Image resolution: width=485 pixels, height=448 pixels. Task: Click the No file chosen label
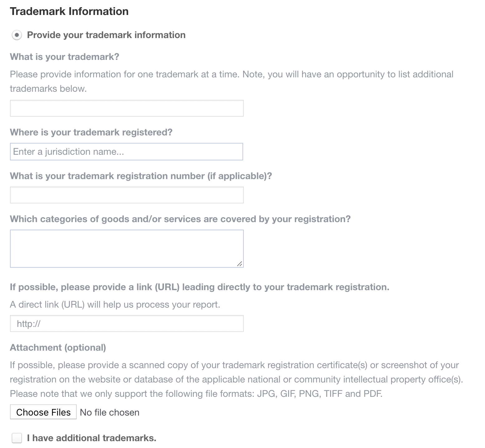coord(109,412)
